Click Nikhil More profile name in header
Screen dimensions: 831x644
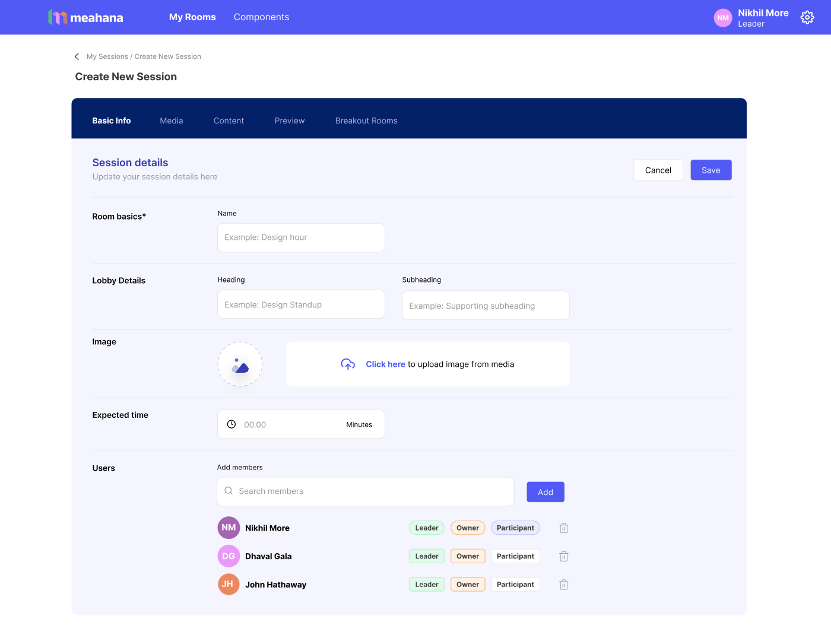point(763,13)
